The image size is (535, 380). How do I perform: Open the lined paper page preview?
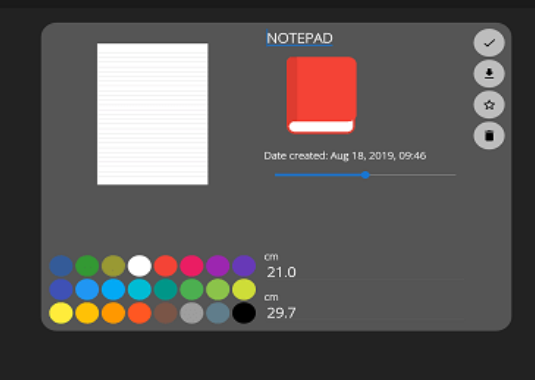tap(153, 114)
